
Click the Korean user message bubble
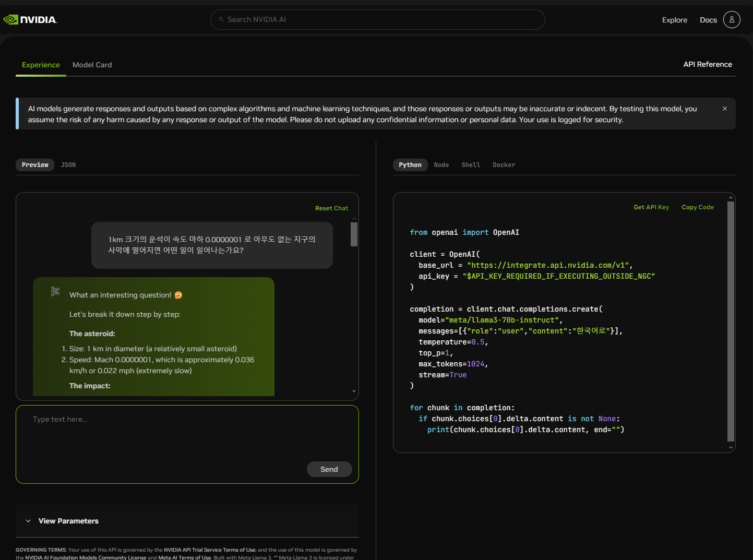tap(212, 245)
